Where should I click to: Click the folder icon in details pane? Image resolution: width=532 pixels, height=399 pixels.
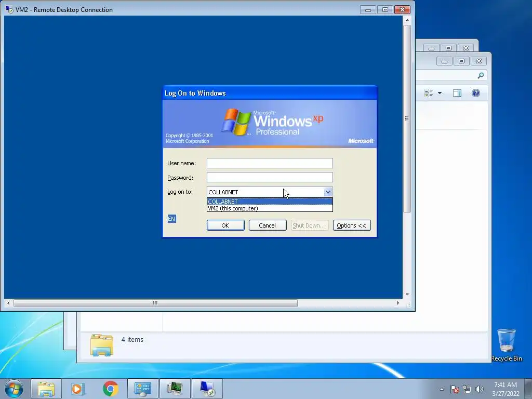102,345
